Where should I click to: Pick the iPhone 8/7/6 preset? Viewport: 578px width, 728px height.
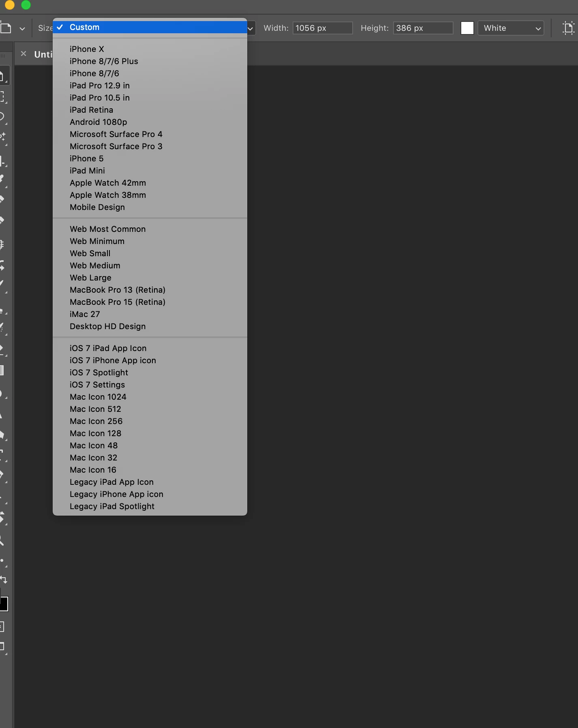150,73
